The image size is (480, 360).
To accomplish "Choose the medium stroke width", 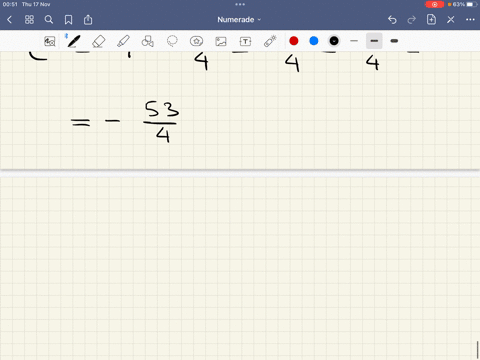I will pos(374,41).
